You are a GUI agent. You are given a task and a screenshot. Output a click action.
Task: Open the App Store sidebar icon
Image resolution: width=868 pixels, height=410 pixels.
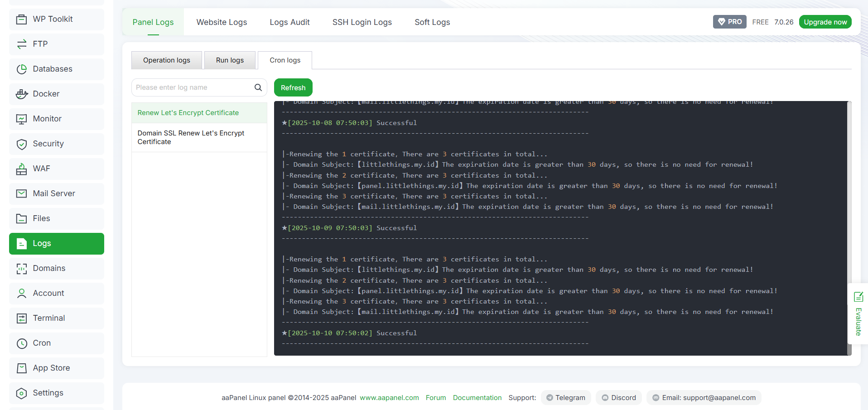(22, 368)
